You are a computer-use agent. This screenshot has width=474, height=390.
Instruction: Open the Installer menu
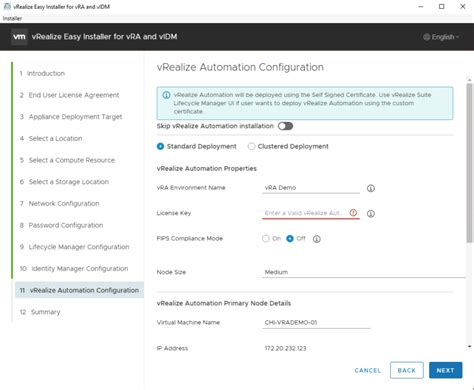point(12,18)
